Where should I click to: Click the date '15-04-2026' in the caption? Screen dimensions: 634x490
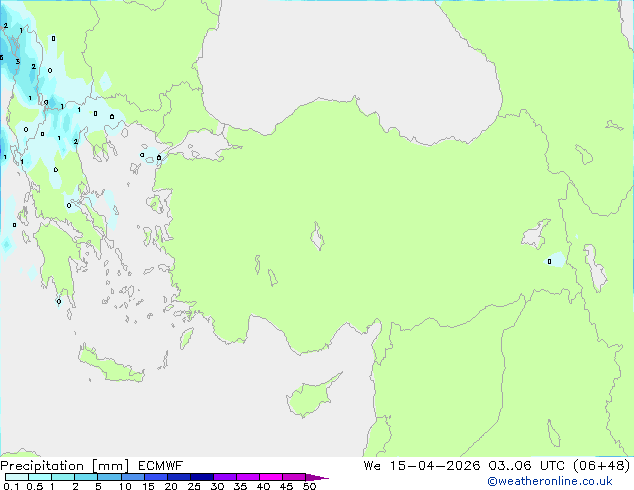click(x=435, y=466)
